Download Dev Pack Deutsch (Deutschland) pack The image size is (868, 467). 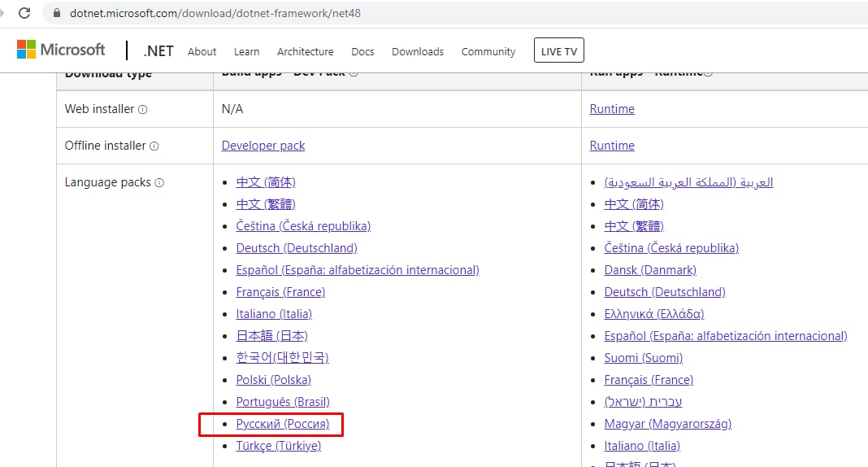(297, 248)
